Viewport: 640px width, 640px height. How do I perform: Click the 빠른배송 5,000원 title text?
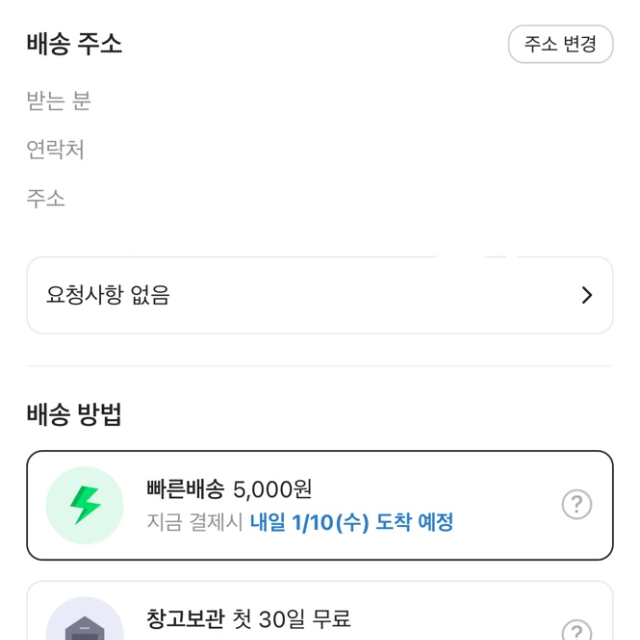point(229,489)
